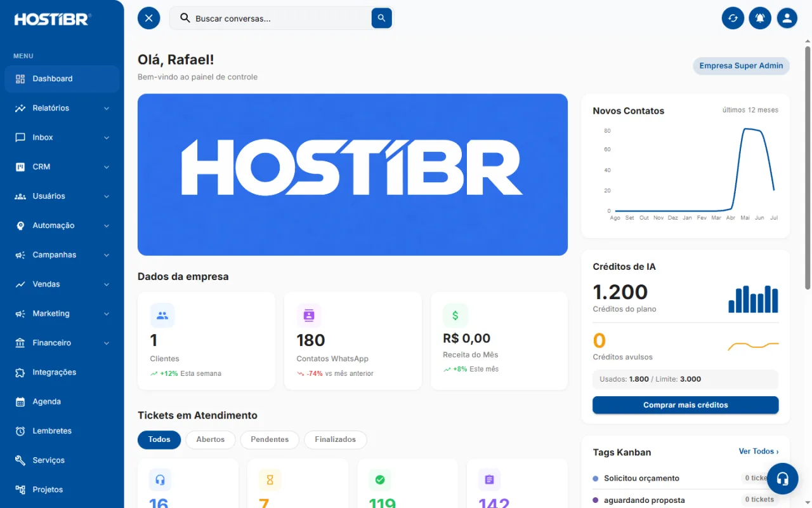Click the Serviços wrench icon
Screen dimensions: 812x508
coord(20,460)
